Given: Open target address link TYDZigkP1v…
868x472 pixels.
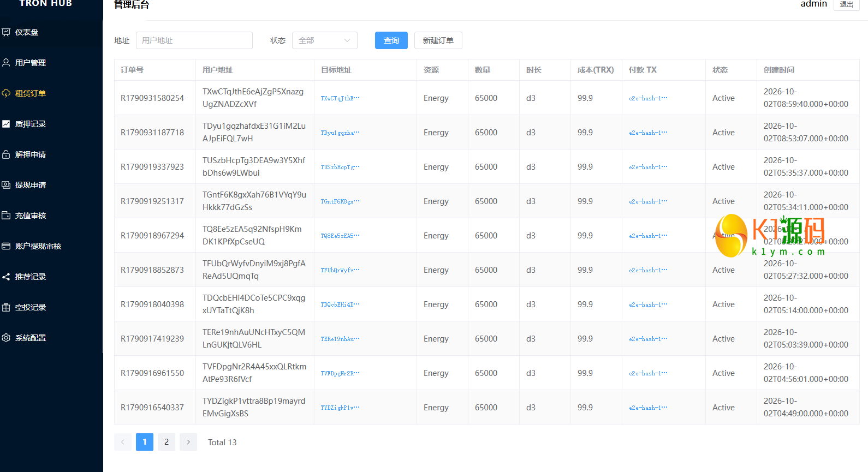Looking at the screenshot, I should click(x=340, y=408).
